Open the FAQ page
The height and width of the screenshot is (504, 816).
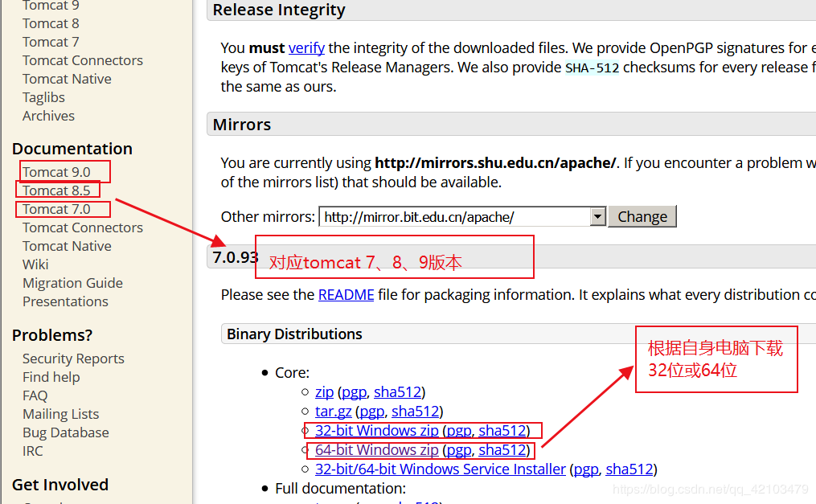click(x=35, y=395)
